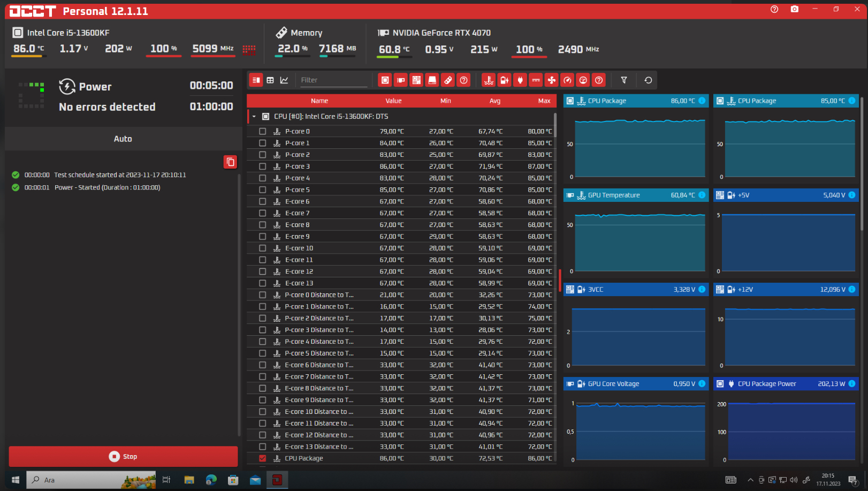Image resolution: width=868 pixels, height=491 pixels.
Task: Open info for the GPU Temperature graph
Action: click(702, 195)
